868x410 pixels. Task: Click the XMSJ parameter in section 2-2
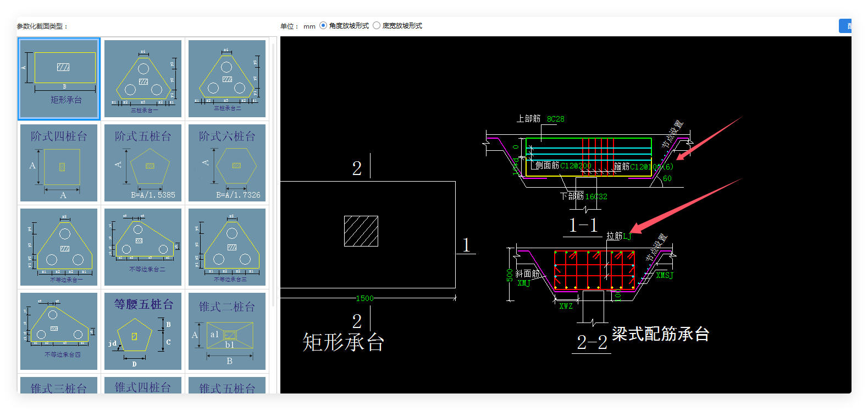pyautogui.click(x=665, y=275)
